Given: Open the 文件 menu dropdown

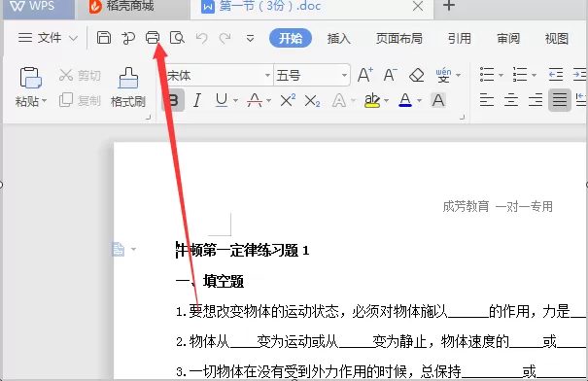Looking at the screenshot, I should [x=48, y=38].
